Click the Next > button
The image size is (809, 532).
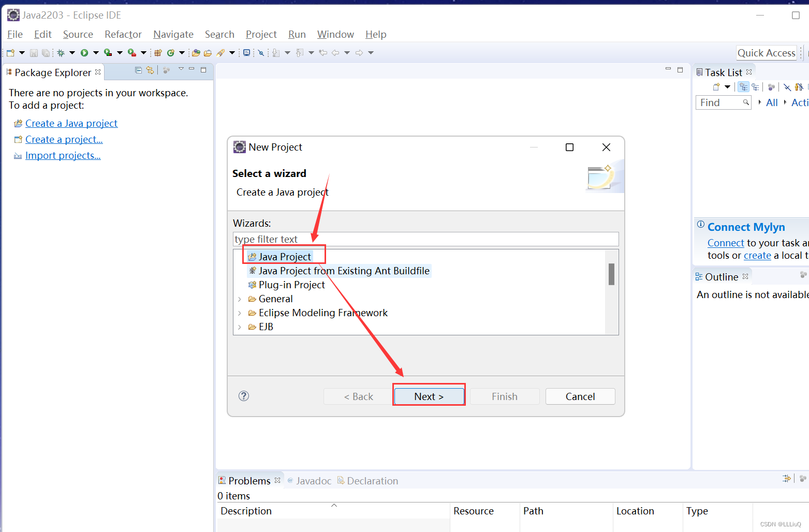point(429,396)
